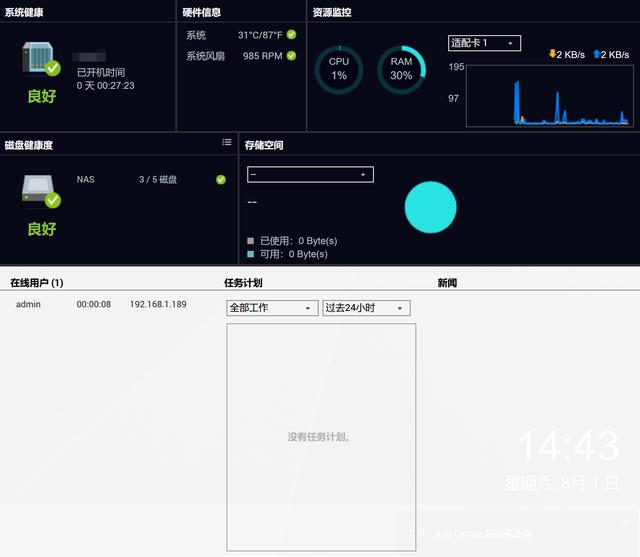Click the App Center notification message
Viewport: 640px width, 557px height.
483,533
